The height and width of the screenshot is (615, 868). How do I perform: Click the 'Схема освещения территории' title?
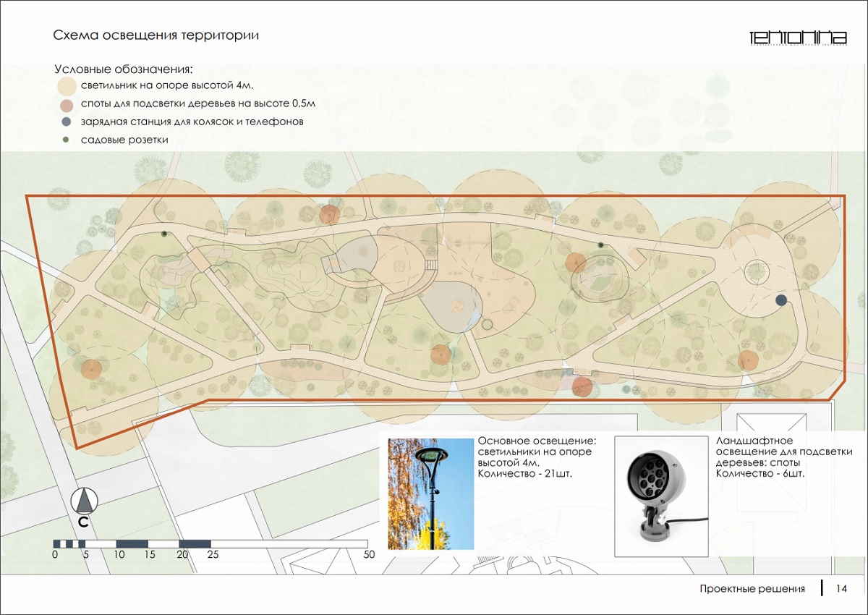pyautogui.click(x=156, y=35)
